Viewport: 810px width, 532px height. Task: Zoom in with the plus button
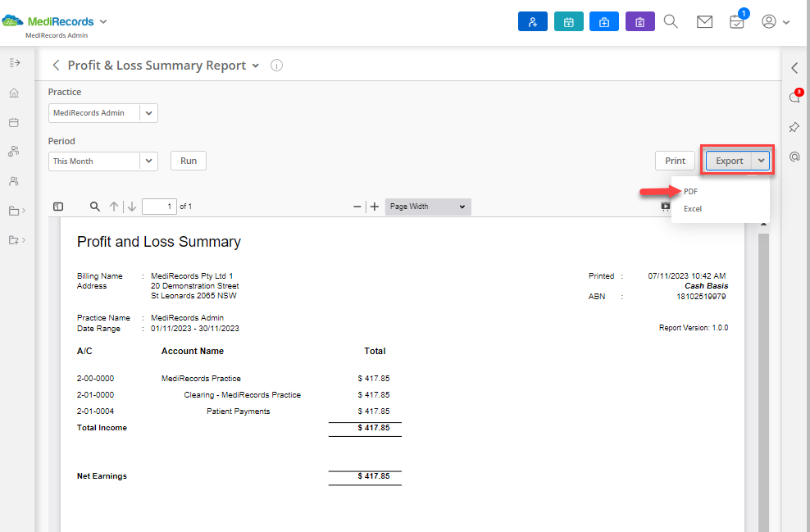pos(375,207)
